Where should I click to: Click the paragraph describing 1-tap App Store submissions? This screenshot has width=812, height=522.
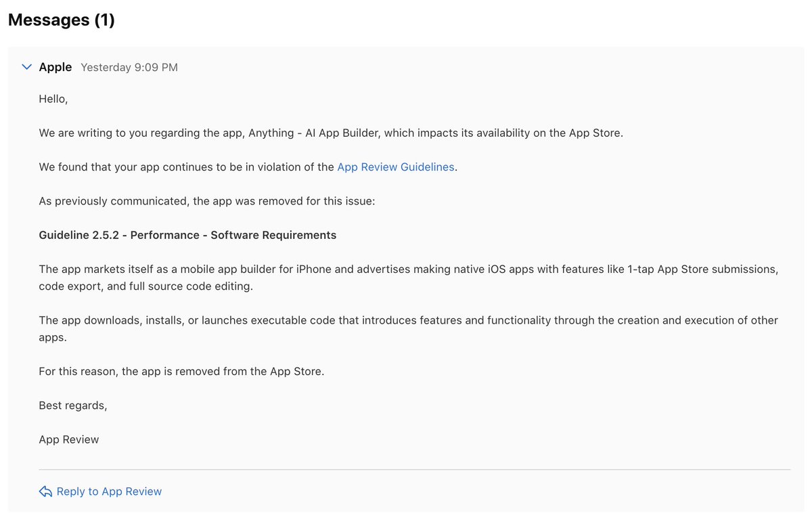click(406, 277)
